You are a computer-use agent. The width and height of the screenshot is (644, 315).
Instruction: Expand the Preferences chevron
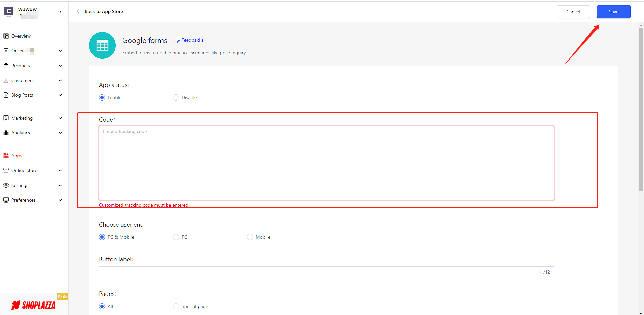[60, 200]
